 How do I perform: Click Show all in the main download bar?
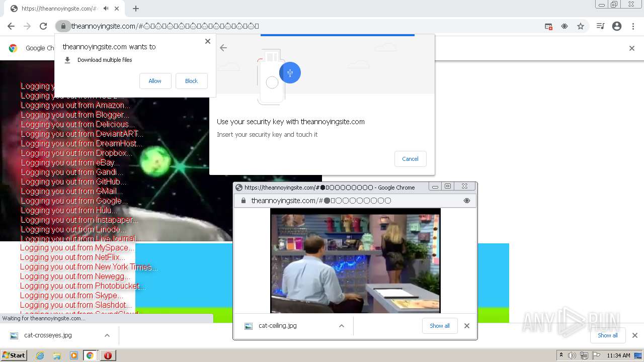(608, 335)
